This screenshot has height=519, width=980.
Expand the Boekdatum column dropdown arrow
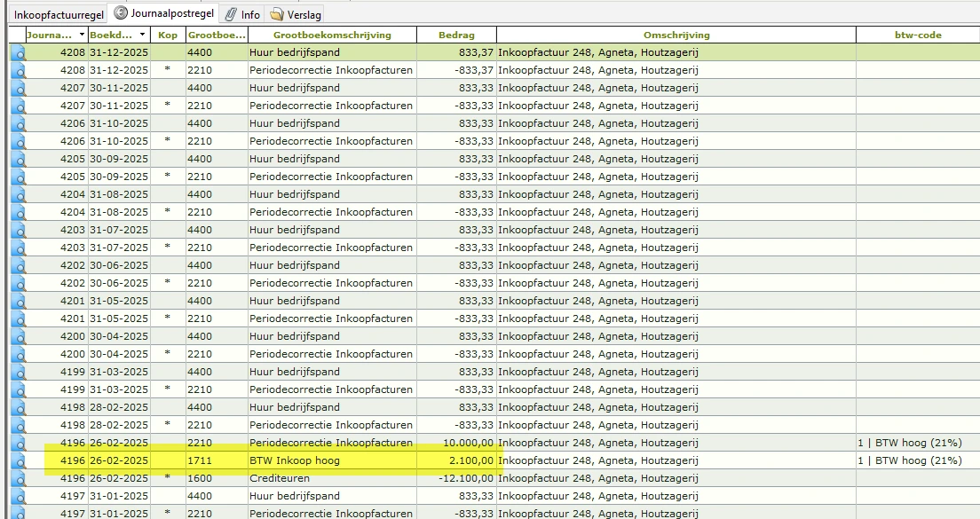(143, 35)
